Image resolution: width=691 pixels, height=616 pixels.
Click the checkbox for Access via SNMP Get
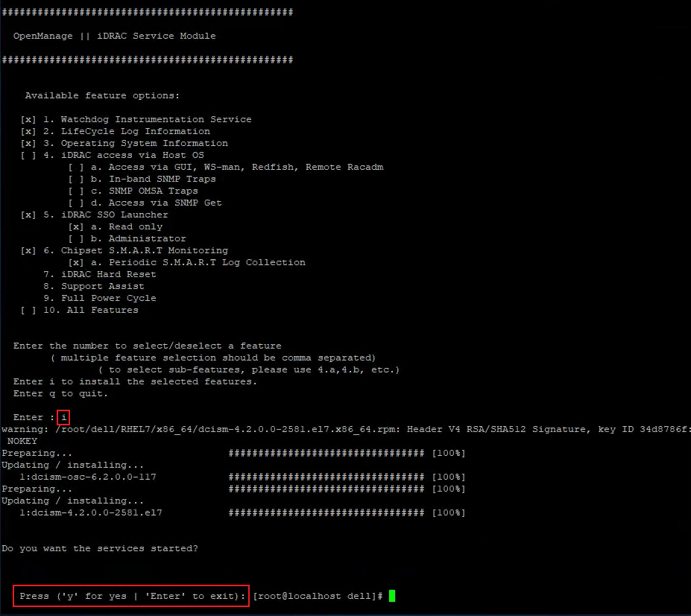[76, 203]
